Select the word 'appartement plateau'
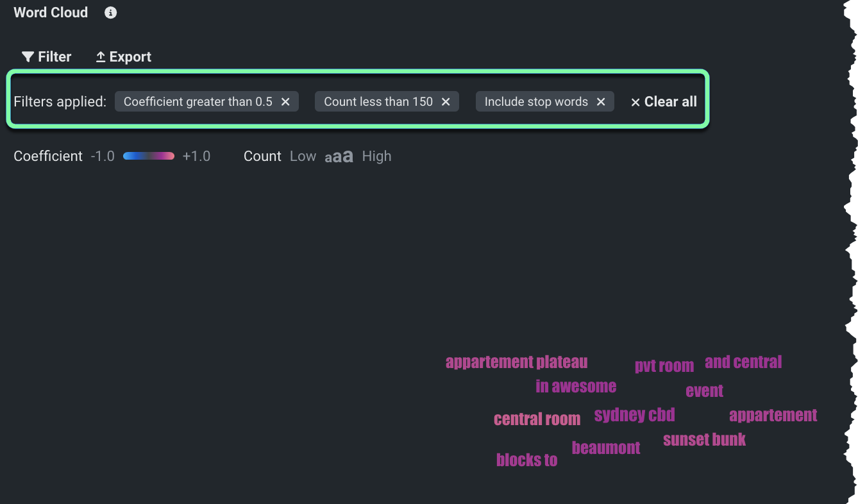The height and width of the screenshot is (504, 858). point(516,363)
